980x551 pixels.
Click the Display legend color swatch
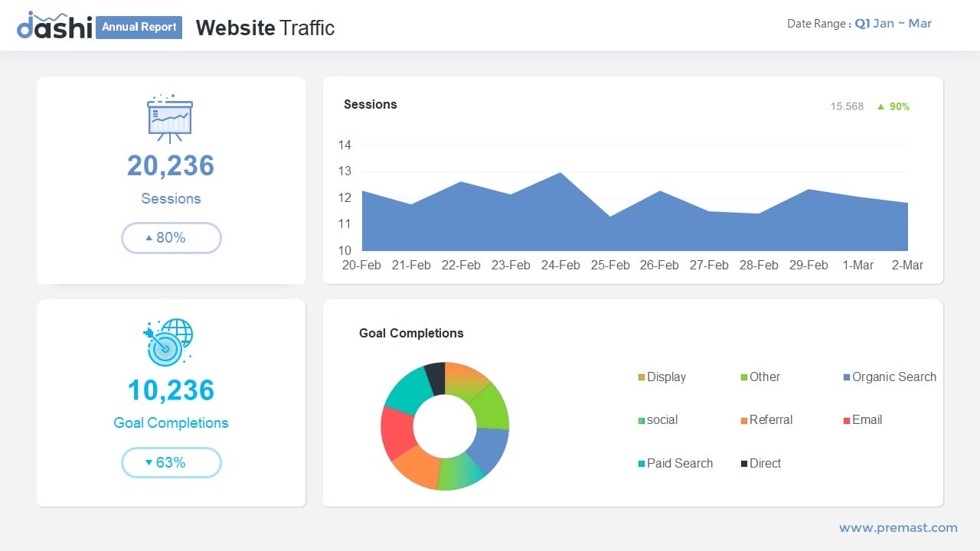pyautogui.click(x=642, y=377)
